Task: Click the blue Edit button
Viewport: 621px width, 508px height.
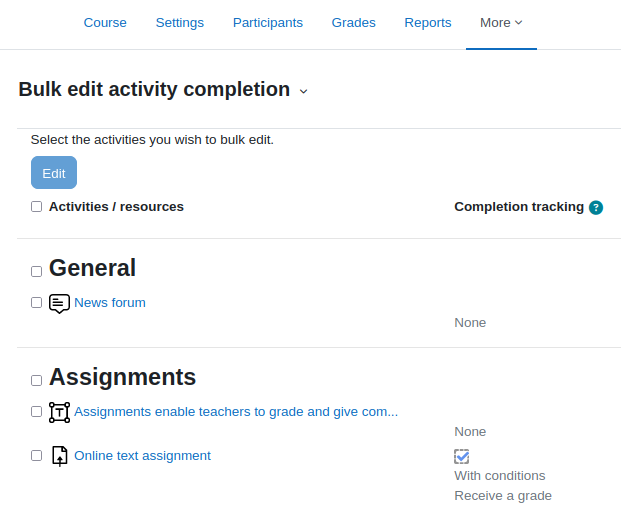Action: click(54, 173)
